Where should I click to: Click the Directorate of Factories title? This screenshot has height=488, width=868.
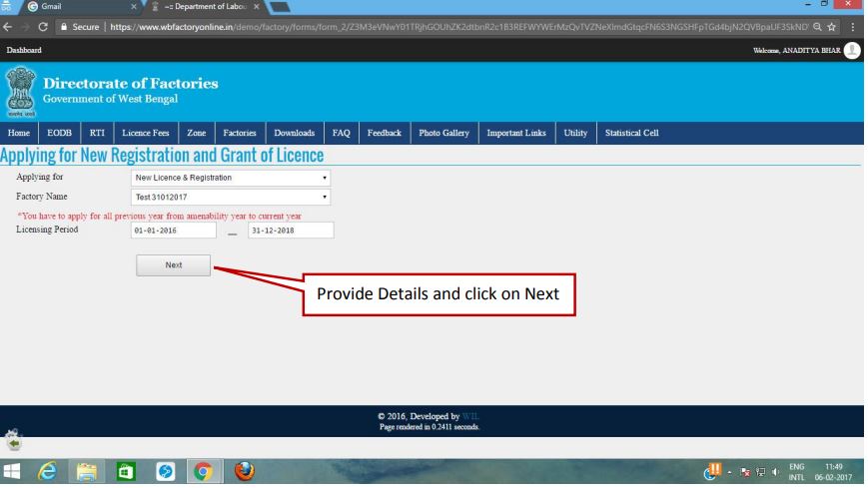(131, 84)
